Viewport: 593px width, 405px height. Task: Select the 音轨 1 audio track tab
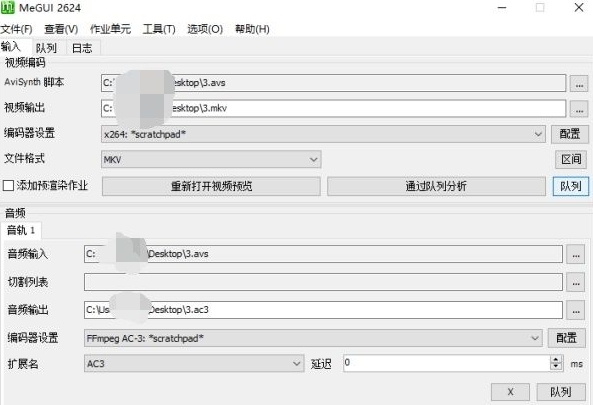coord(21,230)
